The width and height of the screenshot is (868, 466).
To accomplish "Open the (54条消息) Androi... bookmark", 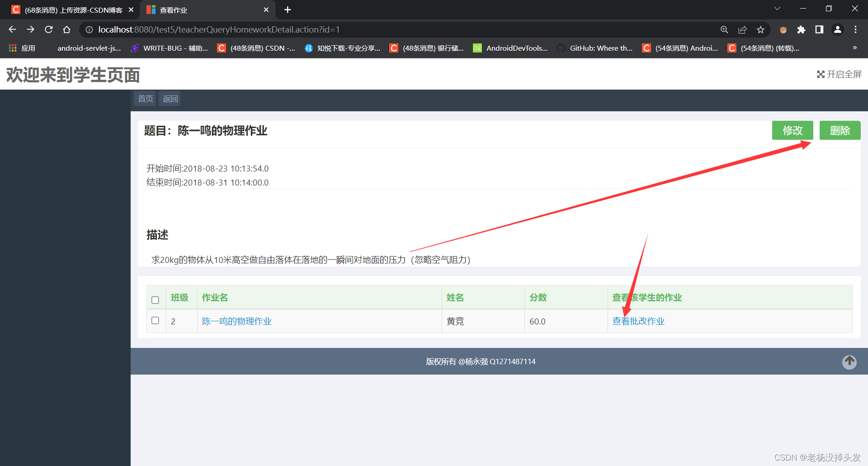I will [680, 48].
